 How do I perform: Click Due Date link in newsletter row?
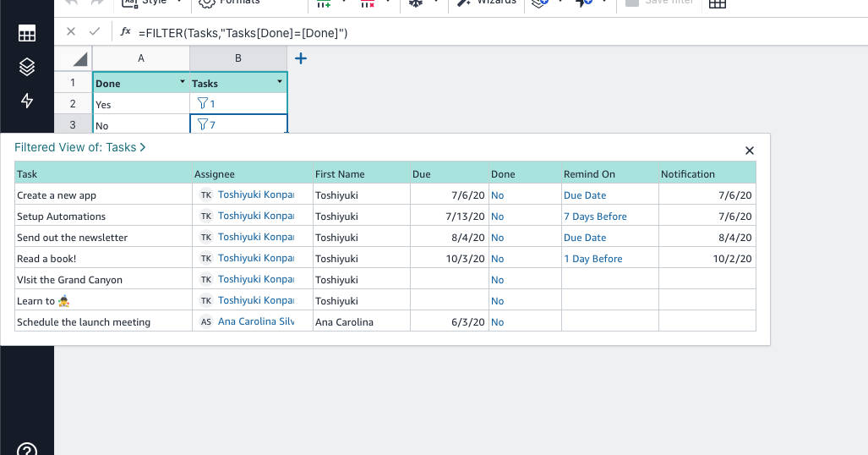pos(585,237)
